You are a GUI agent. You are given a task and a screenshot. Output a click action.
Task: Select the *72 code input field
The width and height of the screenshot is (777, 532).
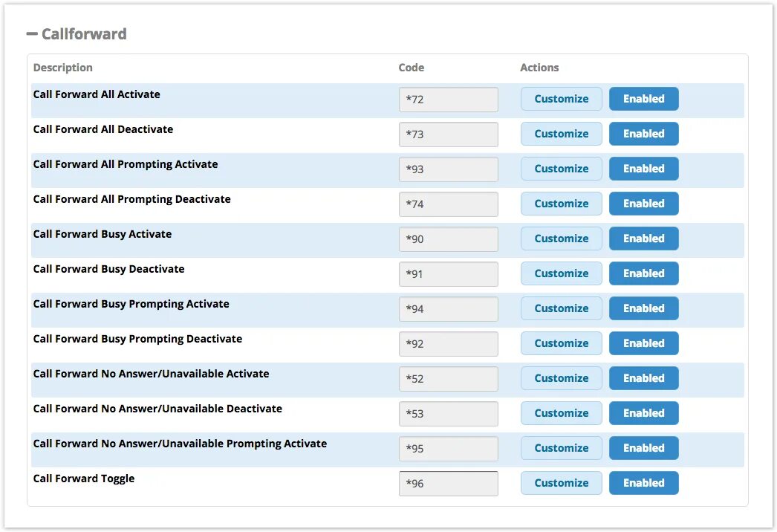click(x=448, y=100)
